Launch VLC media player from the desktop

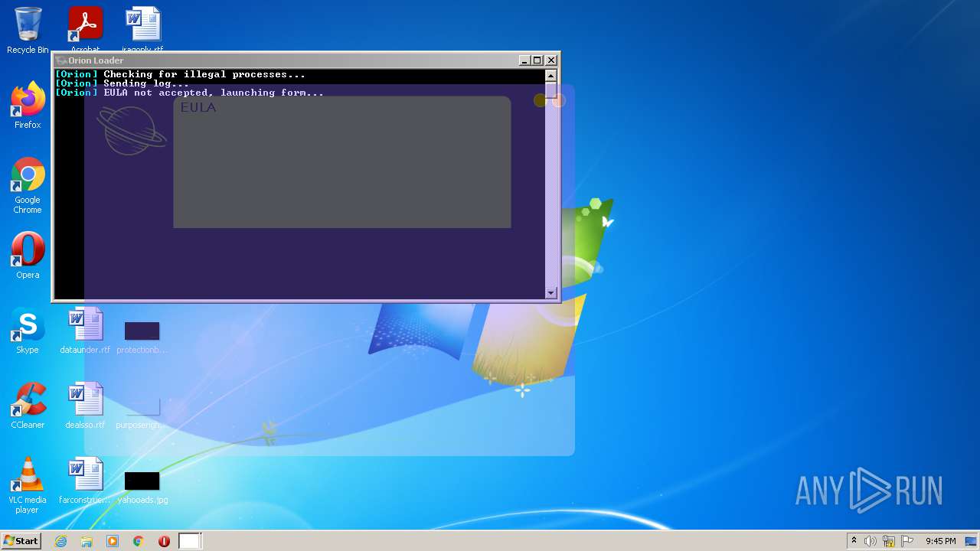(28, 485)
